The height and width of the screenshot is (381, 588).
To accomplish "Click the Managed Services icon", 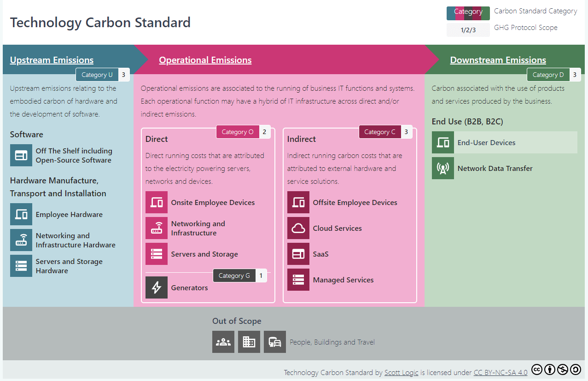I will click(x=298, y=280).
